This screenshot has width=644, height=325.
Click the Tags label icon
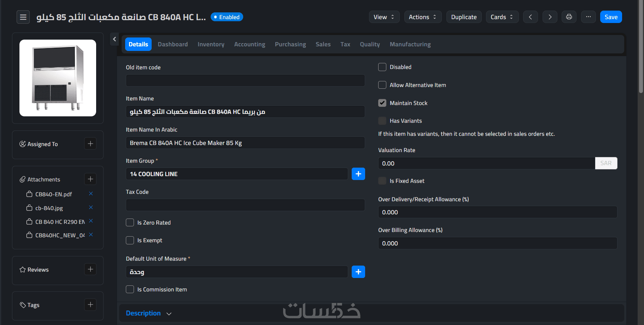coord(23,305)
